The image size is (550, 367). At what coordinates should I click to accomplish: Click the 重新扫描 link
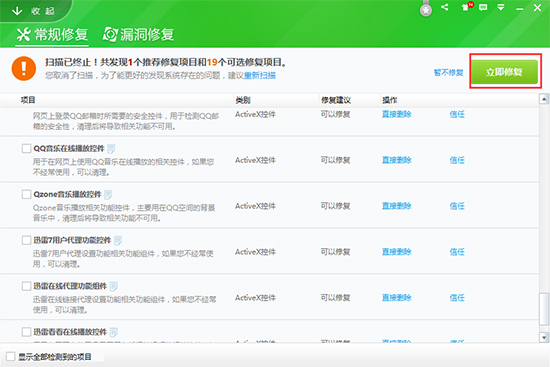(x=260, y=75)
